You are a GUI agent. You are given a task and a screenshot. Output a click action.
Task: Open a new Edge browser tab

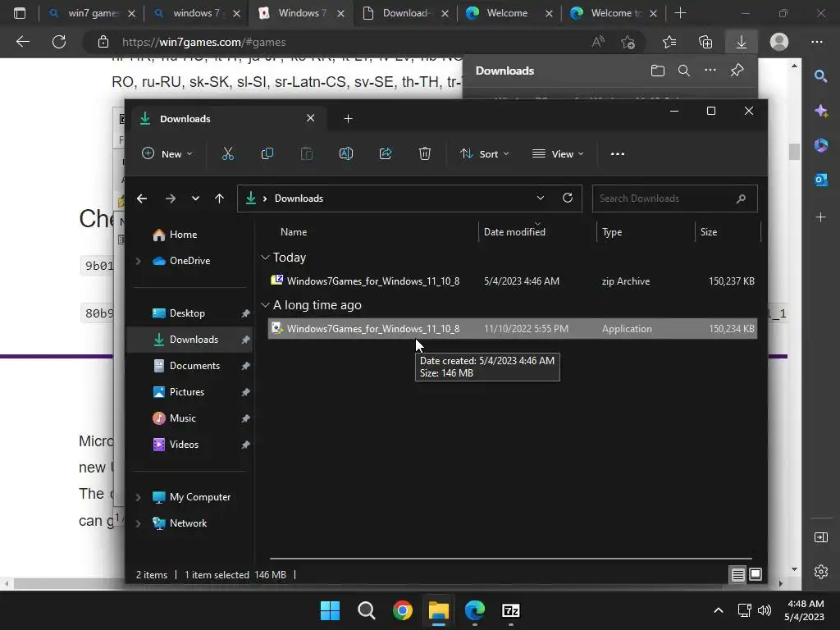680,13
